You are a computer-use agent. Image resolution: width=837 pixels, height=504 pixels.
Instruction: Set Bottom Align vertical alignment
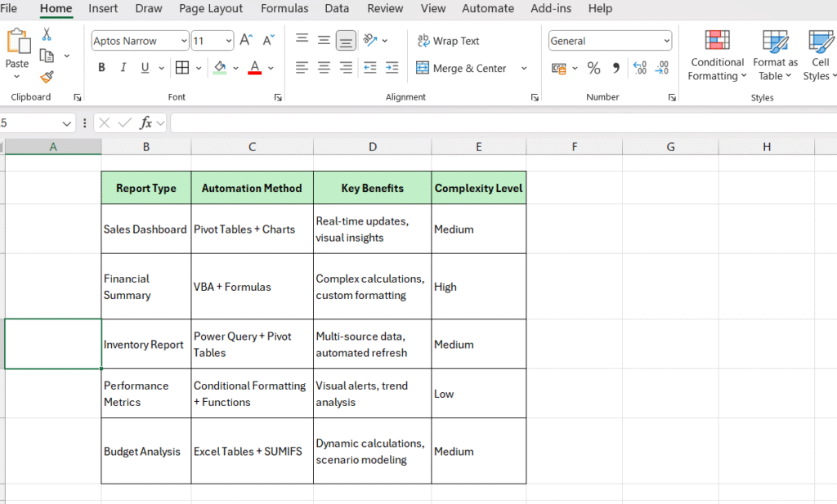(346, 41)
